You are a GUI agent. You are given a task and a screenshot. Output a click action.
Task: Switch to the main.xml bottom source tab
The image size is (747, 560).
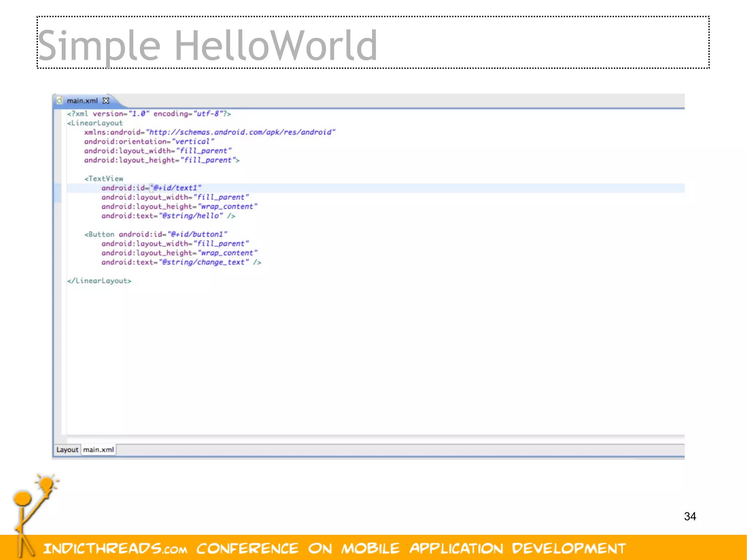click(x=98, y=450)
